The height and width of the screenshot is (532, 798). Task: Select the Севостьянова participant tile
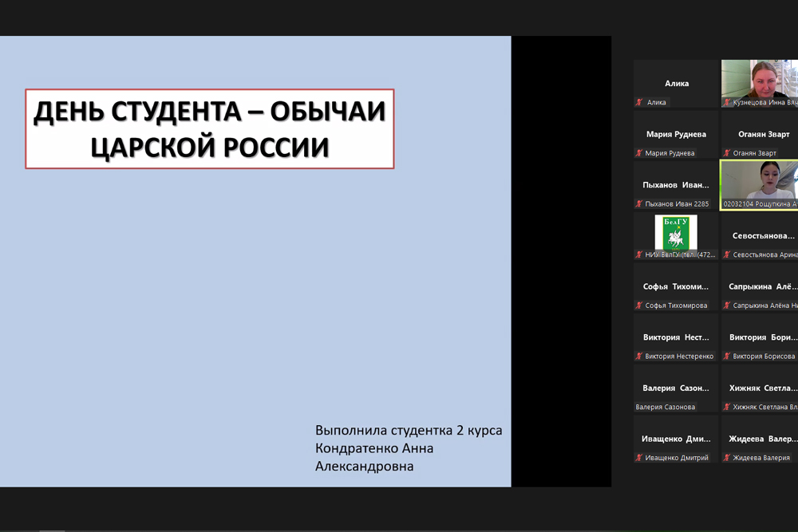tap(760, 236)
